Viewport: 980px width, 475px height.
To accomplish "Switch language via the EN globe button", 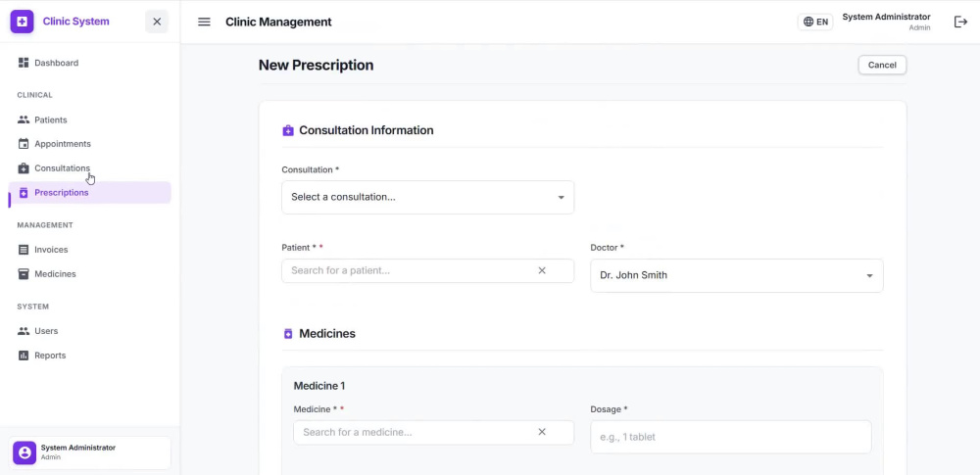I will [x=815, y=22].
